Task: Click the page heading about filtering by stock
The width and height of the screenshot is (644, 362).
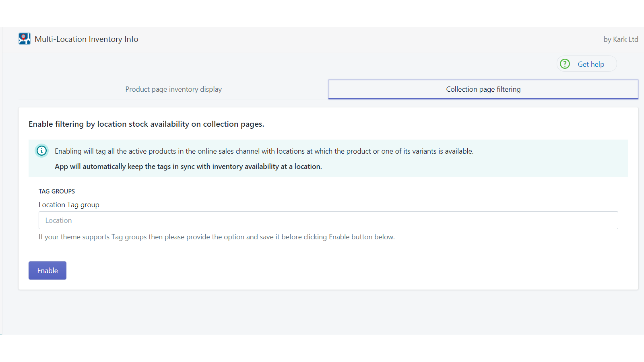Action: (146, 124)
